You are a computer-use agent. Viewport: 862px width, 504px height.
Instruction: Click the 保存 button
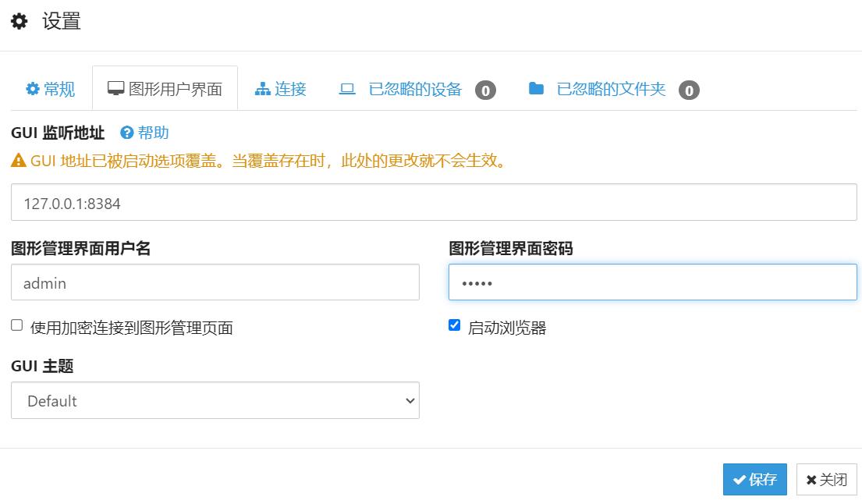755,479
